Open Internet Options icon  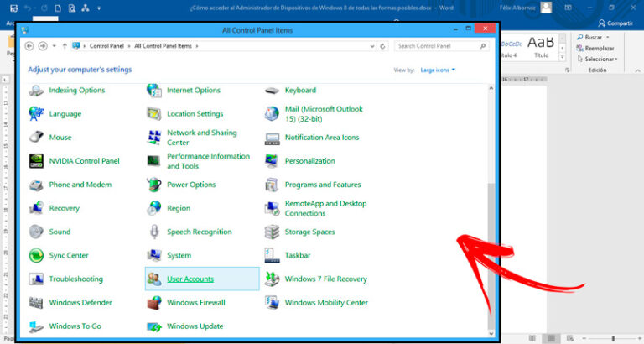154,91
